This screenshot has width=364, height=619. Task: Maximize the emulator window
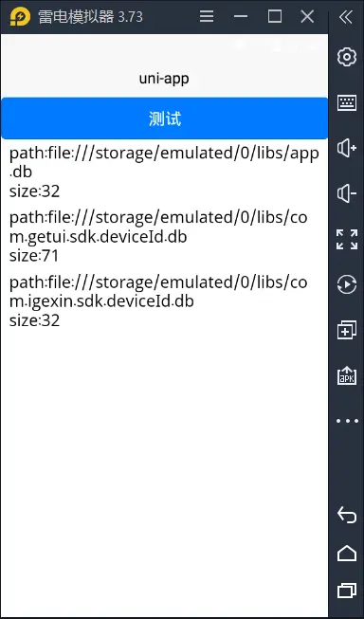point(275,16)
